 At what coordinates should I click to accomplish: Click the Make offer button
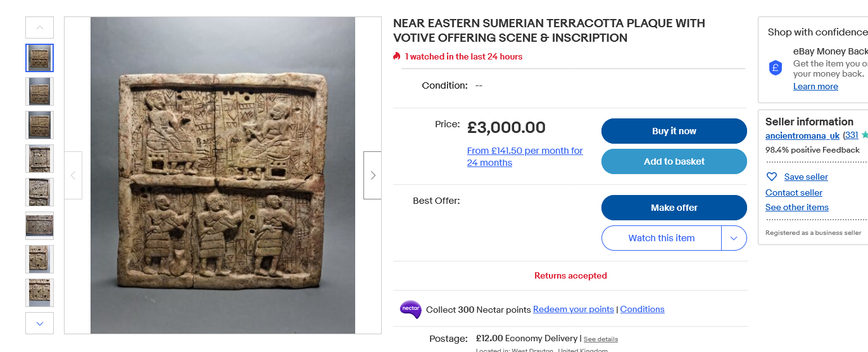click(x=674, y=208)
